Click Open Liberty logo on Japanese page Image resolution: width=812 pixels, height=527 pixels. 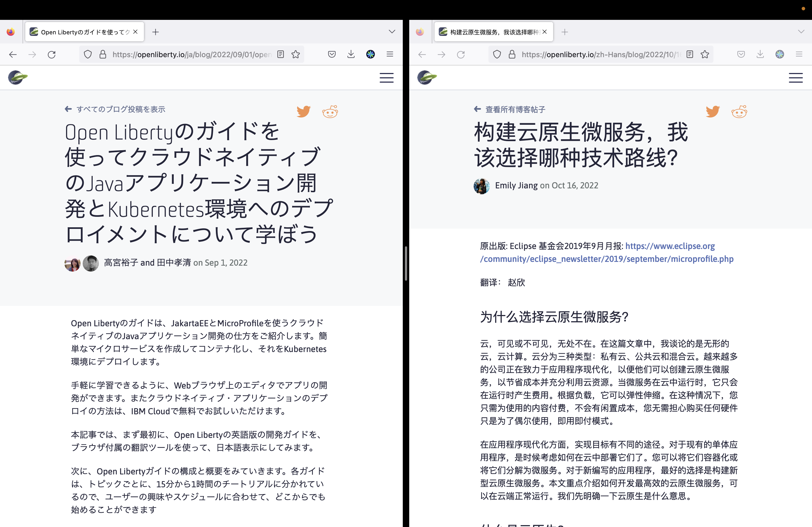(x=18, y=78)
